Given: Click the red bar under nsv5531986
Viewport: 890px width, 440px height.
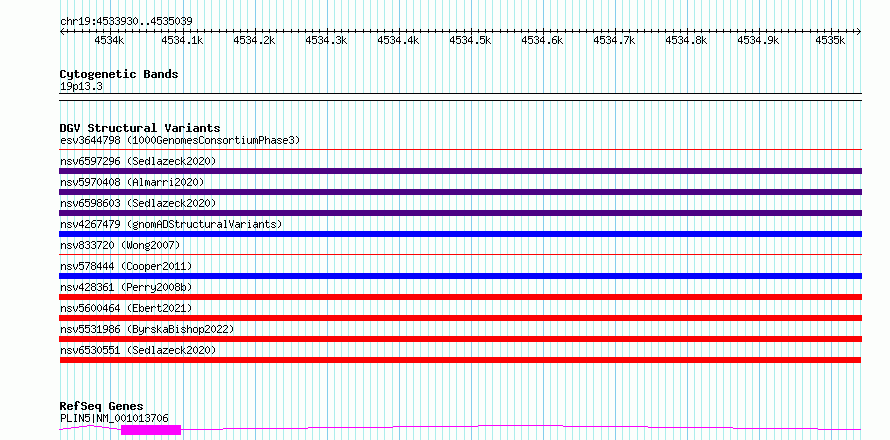Looking at the screenshot, I should pos(460,339).
